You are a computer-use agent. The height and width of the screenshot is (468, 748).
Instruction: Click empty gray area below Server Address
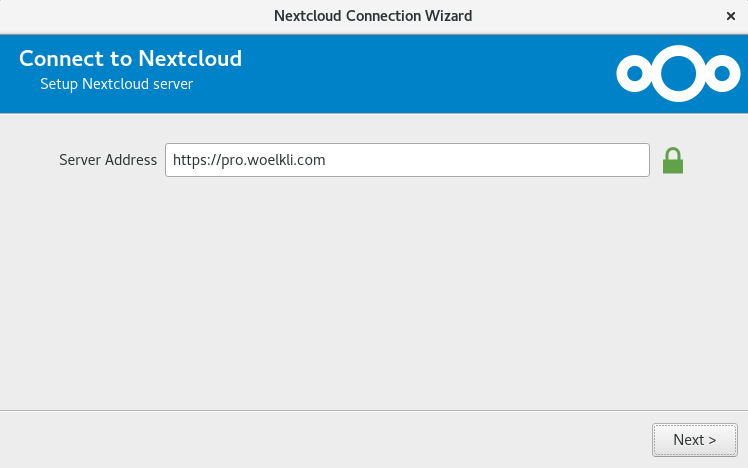point(372,291)
